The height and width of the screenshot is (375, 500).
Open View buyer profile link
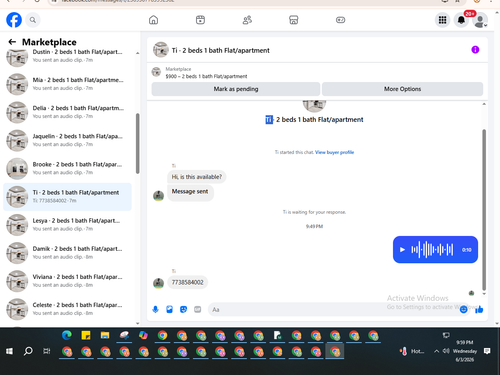pos(334,152)
